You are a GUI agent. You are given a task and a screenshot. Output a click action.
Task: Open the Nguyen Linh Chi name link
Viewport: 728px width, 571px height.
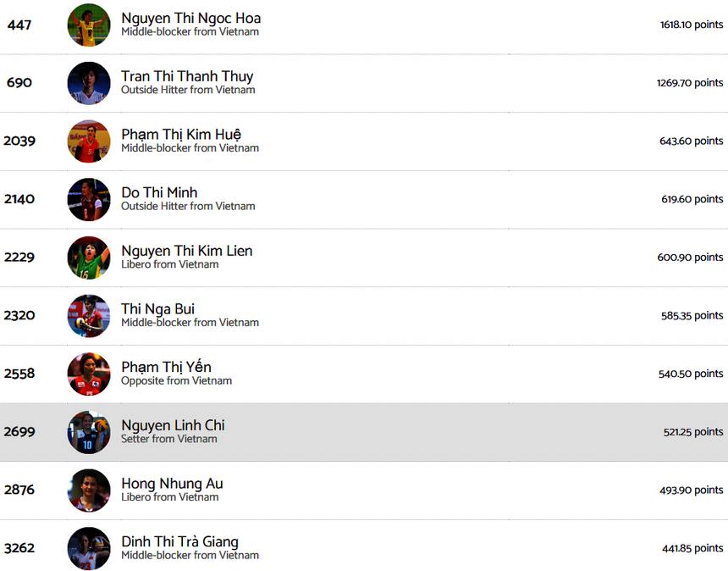[x=173, y=425]
